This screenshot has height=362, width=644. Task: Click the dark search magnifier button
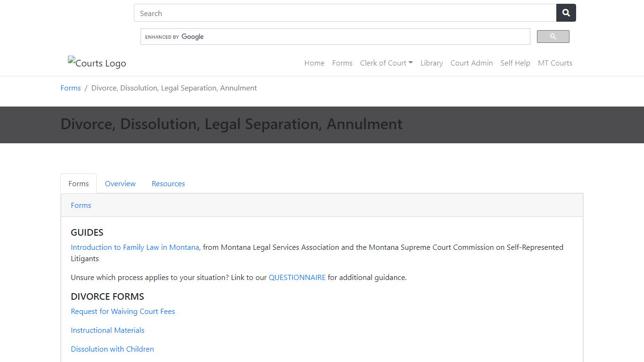click(566, 13)
